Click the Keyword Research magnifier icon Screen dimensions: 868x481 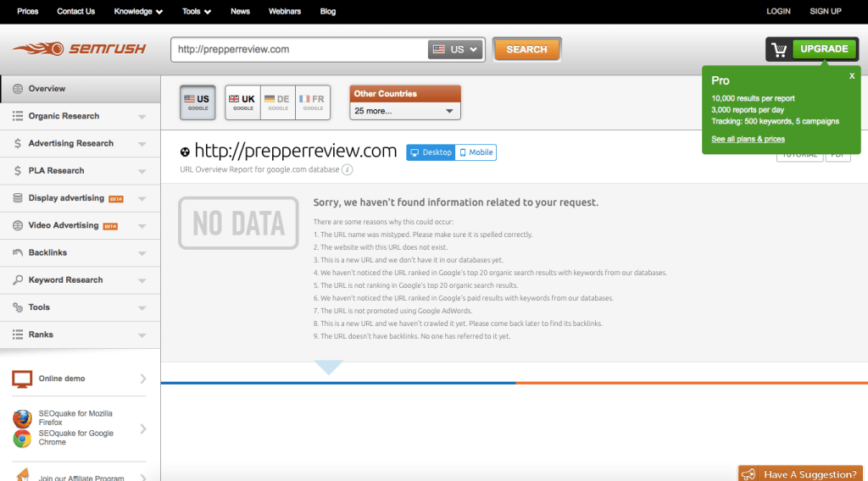(x=18, y=279)
